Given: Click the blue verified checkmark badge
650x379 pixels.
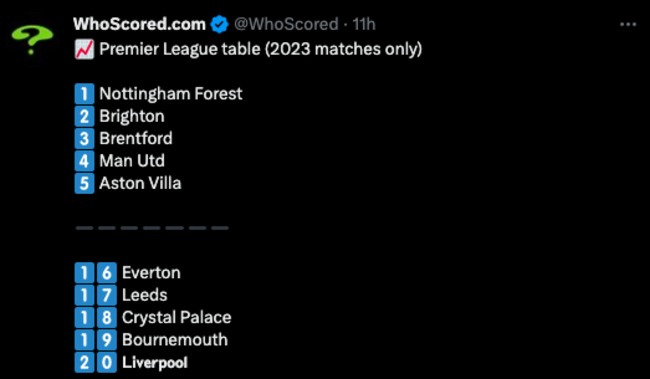Looking at the screenshot, I should [x=219, y=24].
